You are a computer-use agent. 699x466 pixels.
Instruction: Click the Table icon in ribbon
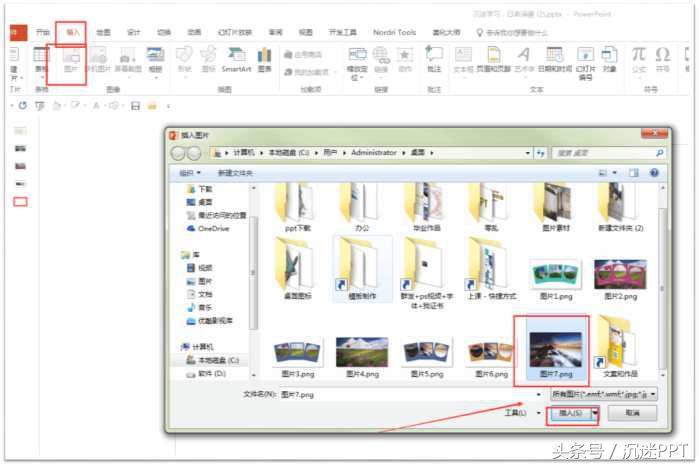[41, 60]
